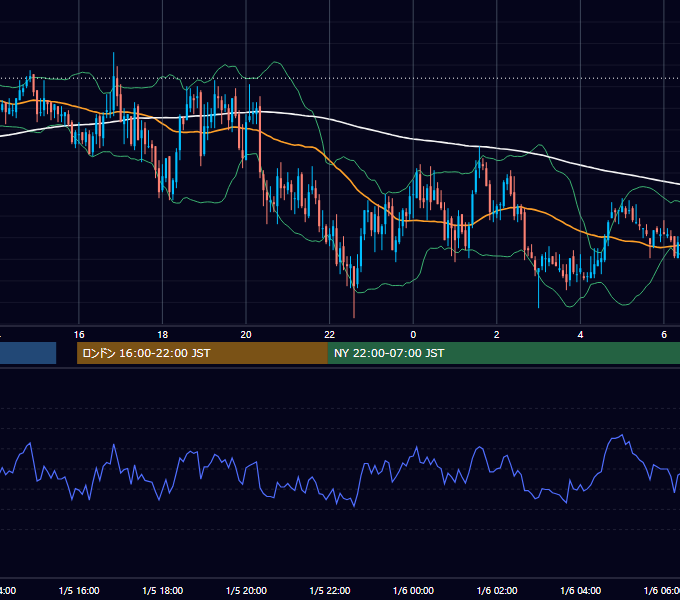Image resolution: width=680 pixels, height=600 pixels.
Task: Select the "4" hour label on the price chart axis
Action: [x=580, y=335]
